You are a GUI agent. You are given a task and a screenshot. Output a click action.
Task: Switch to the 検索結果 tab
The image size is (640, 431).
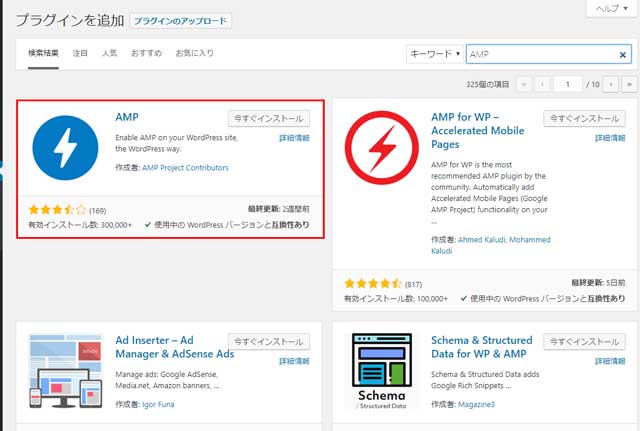(43, 53)
